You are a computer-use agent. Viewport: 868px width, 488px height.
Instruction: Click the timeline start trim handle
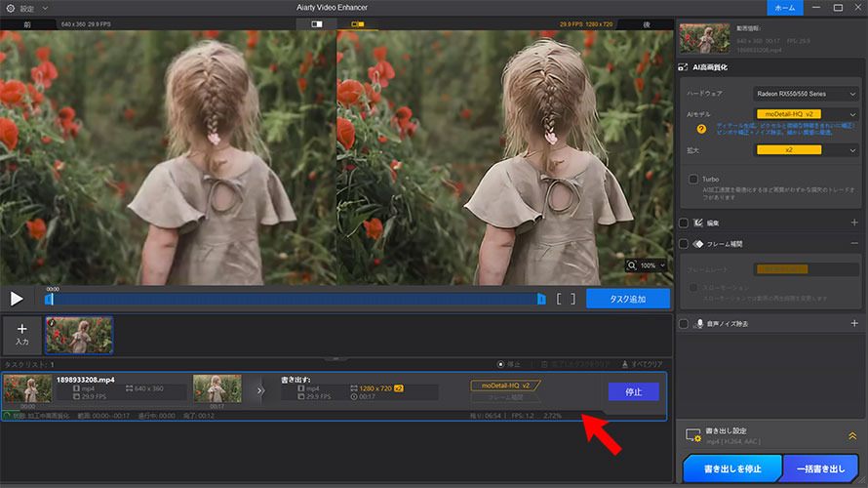[x=48, y=299]
